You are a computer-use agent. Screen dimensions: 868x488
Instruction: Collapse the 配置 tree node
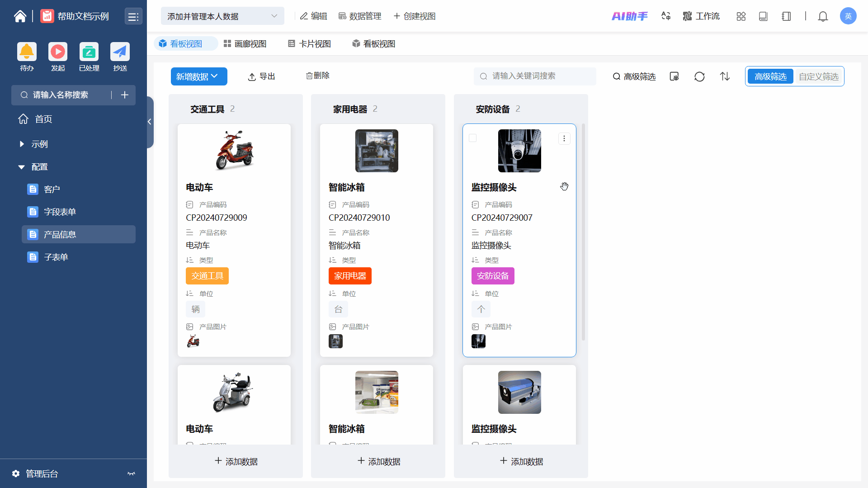click(x=21, y=167)
